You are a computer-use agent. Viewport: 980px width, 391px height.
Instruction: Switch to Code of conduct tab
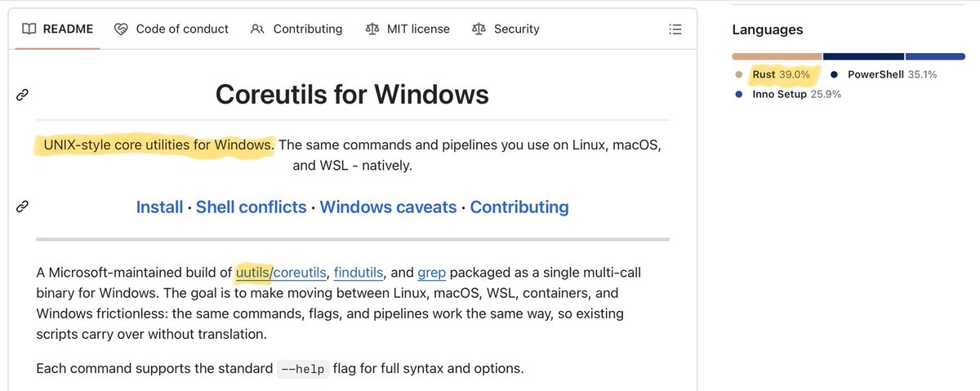tap(171, 29)
